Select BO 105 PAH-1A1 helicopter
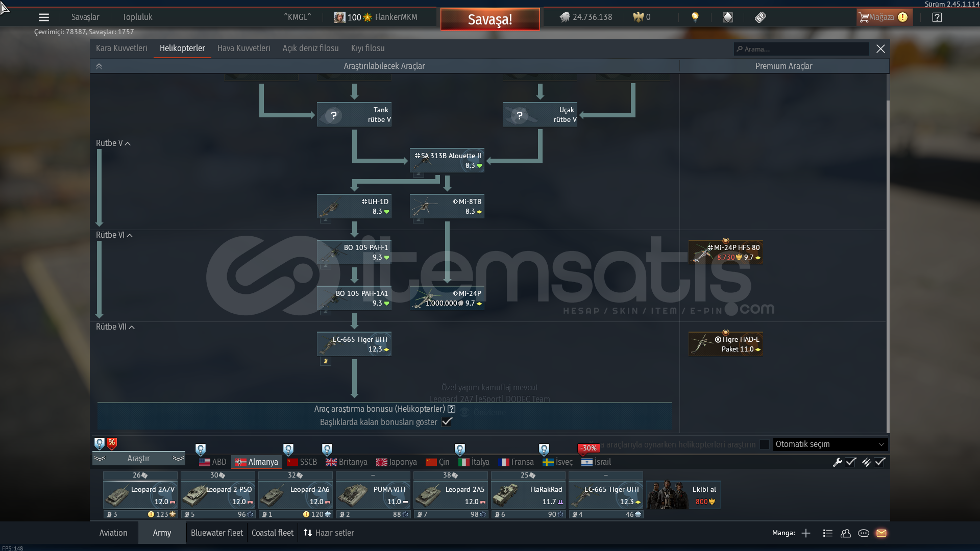 (354, 298)
